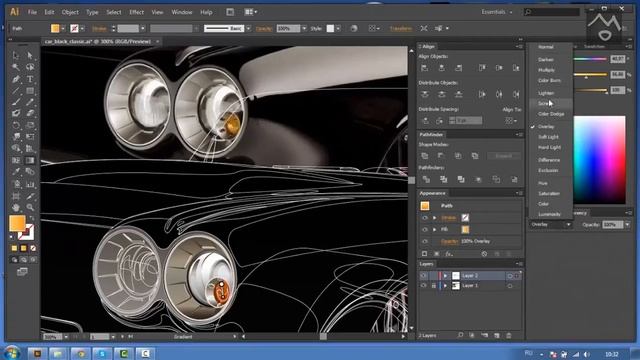The width and height of the screenshot is (640, 360).
Task: Click the Transform link in control bar
Action: pyautogui.click(x=401, y=29)
